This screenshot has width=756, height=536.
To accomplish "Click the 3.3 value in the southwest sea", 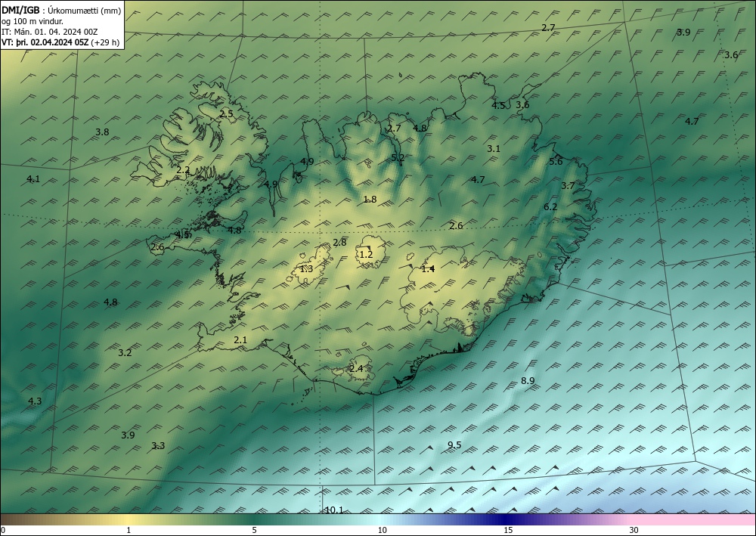I will click(158, 446).
